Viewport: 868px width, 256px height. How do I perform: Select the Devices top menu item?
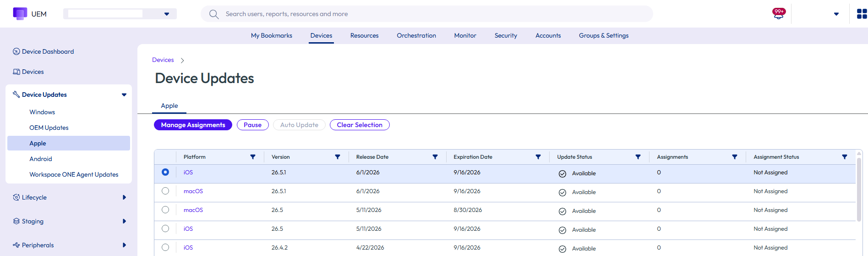(322, 35)
